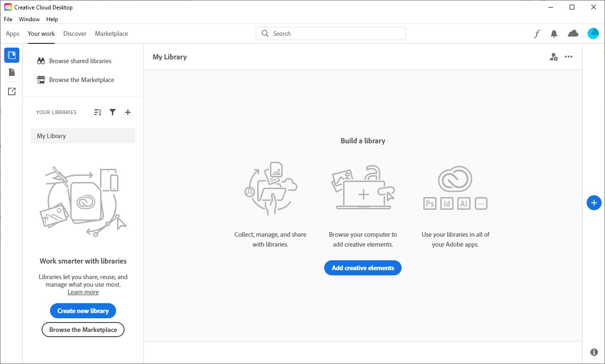Open the Files view from the left sidebar
This screenshot has height=364, width=605.
[12, 72]
